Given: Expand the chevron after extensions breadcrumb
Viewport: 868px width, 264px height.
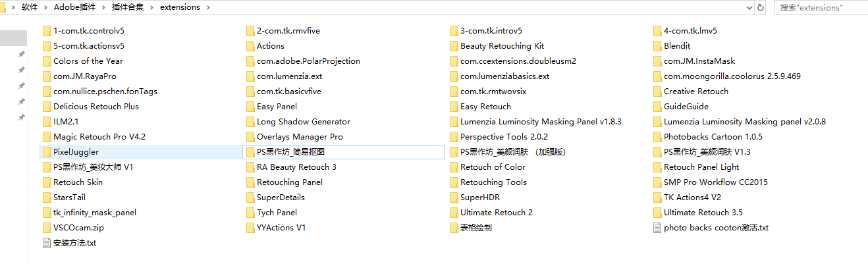Looking at the screenshot, I should pos(207,7).
